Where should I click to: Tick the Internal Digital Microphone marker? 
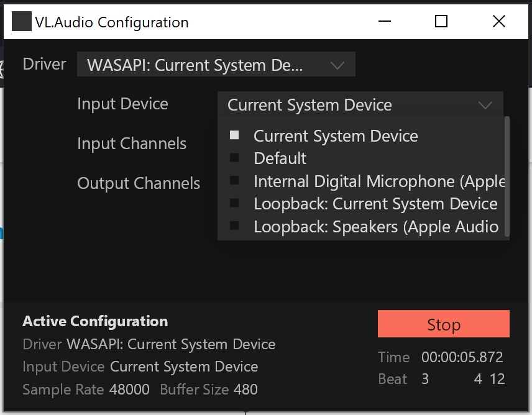click(234, 180)
